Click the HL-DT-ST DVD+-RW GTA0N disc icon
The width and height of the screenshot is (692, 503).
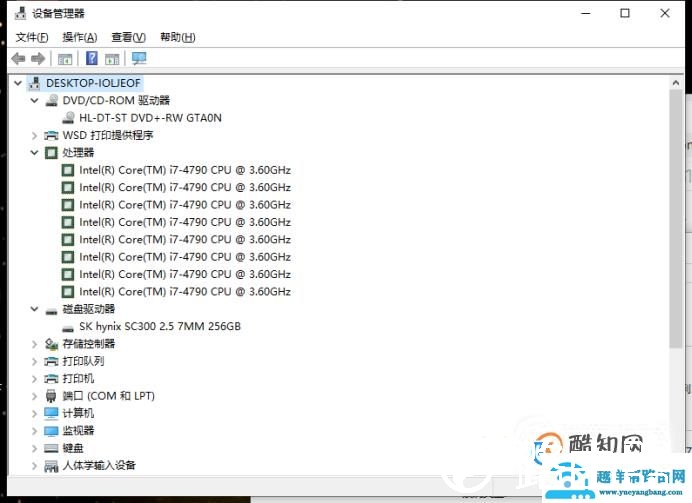click(68, 118)
